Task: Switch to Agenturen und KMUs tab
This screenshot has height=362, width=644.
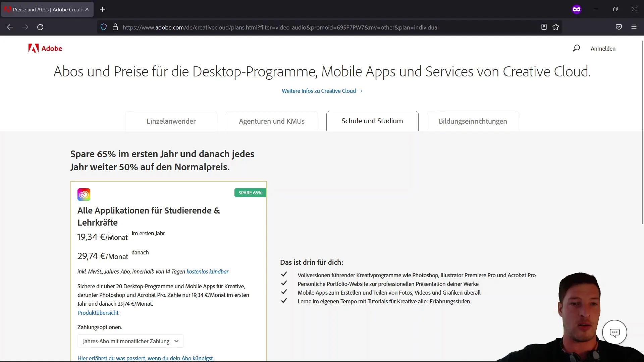Action: click(x=272, y=121)
